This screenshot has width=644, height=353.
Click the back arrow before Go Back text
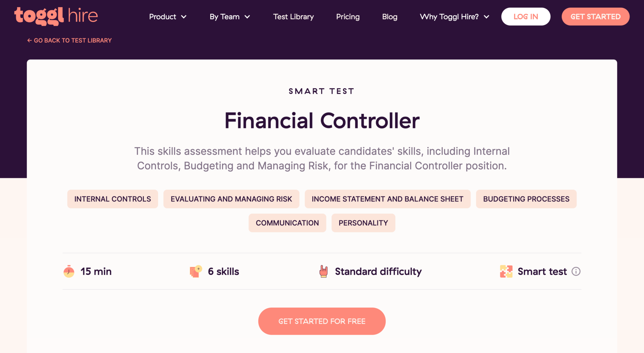click(x=29, y=40)
